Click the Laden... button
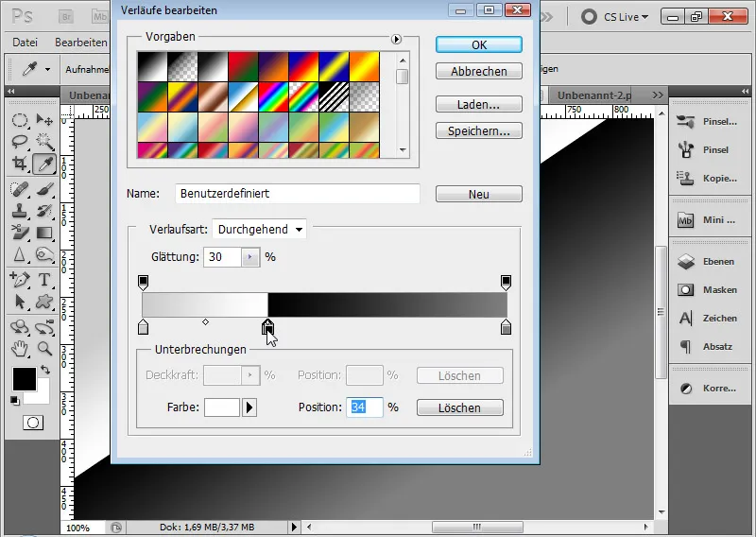The image size is (756, 537). (479, 104)
